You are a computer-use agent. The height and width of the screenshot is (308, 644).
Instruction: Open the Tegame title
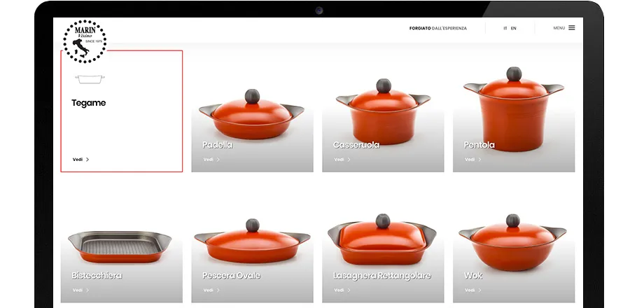click(x=88, y=103)
